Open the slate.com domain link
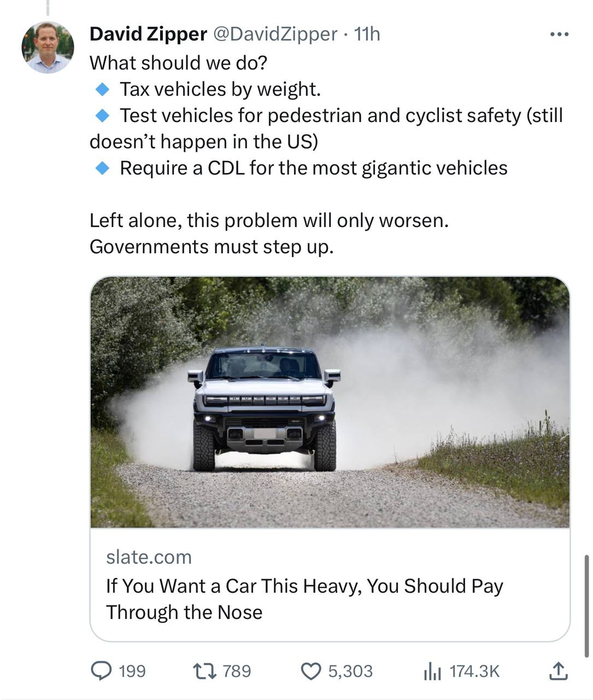Viewport: 593px width, 700px height. (149, 557)
